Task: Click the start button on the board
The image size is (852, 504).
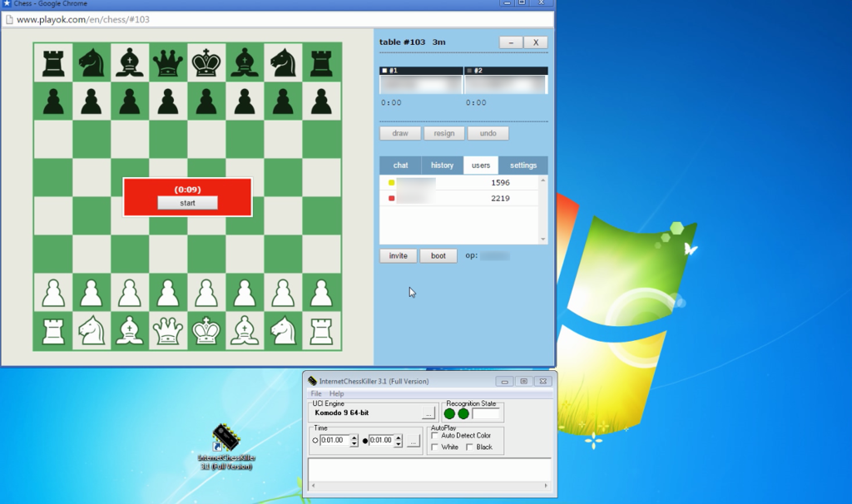Action: 187,203
